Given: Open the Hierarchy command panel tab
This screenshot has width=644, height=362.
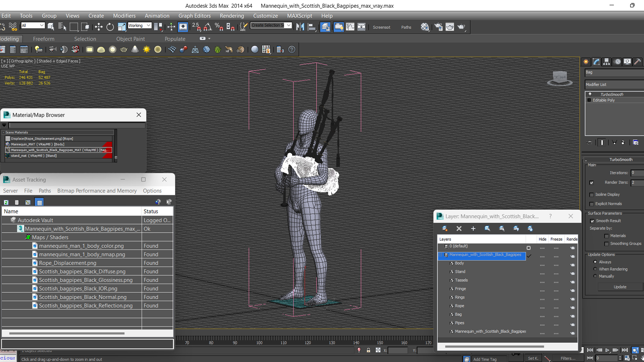Looking at the screenshot, I should click(x=606, y=62).
